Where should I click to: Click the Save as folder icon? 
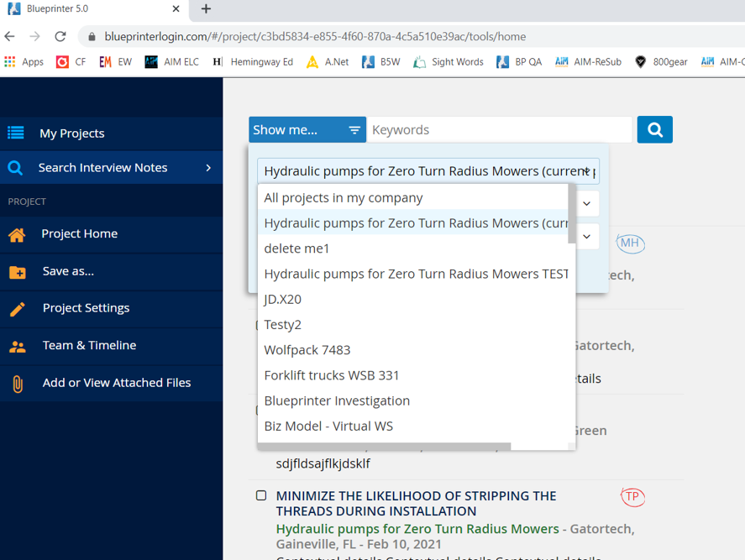(x=18, y=272)
